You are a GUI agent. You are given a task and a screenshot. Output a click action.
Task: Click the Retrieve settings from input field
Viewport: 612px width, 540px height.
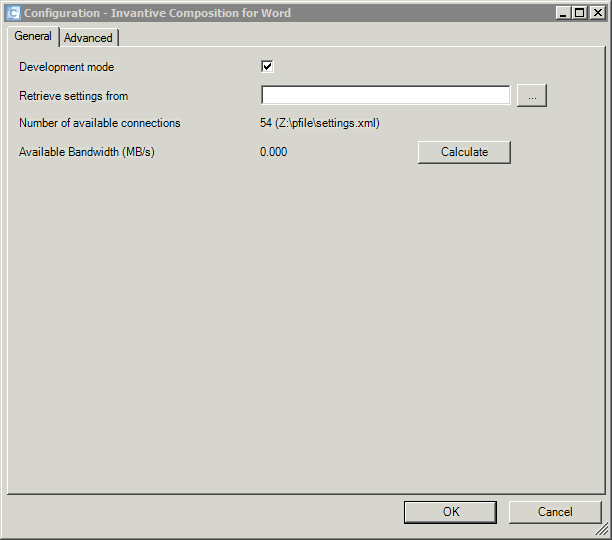click(x=386, y=95)
